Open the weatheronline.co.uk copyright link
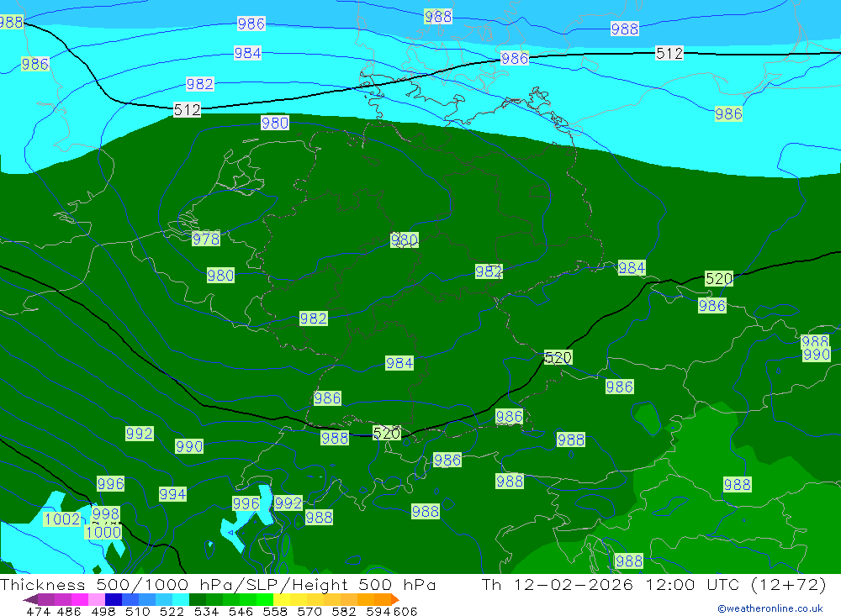Viewport: 841px width, 616px height. tap(770, 608)
